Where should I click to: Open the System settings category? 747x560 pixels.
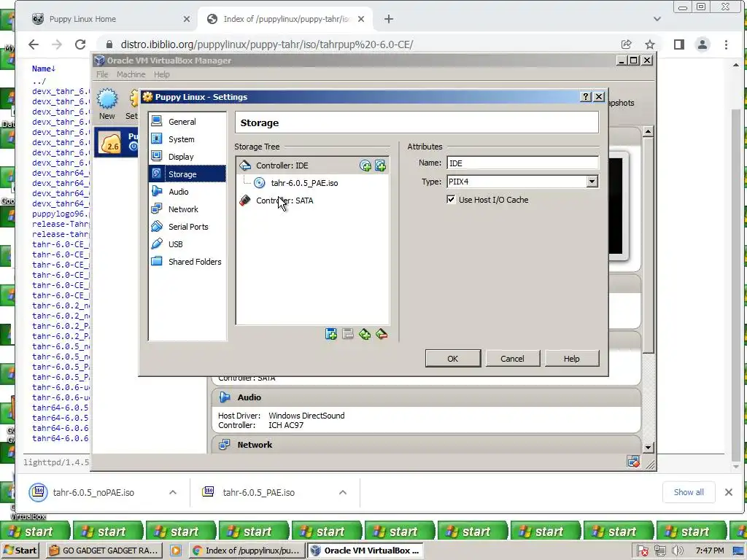pyautogui.click(x=187, y=139)
